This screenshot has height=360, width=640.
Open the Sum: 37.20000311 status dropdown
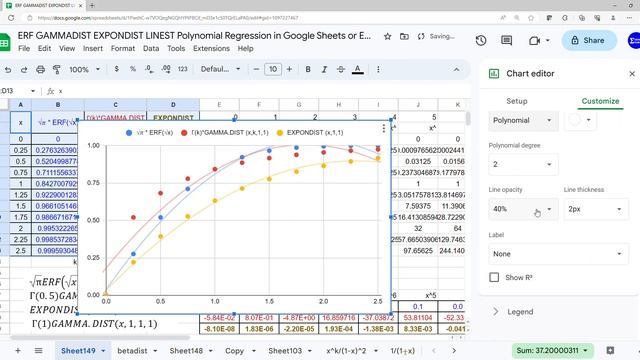pyautogui.click(x=552, y=351)
